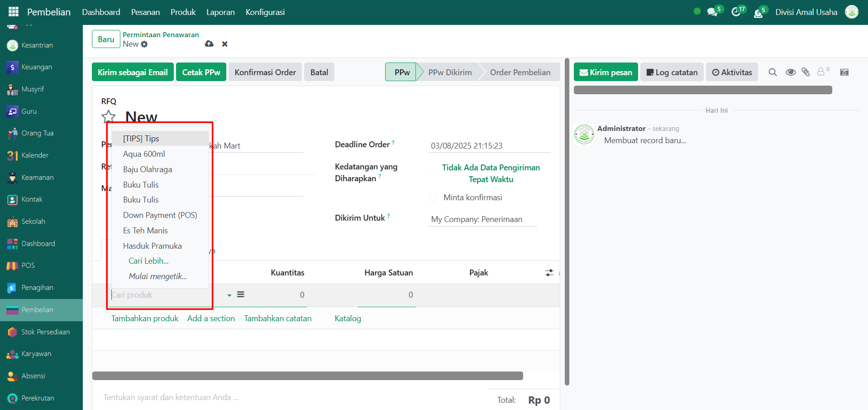Click the cloud save record icon
This screenshot has width=868, height=410.
click(x=209, y=44)
